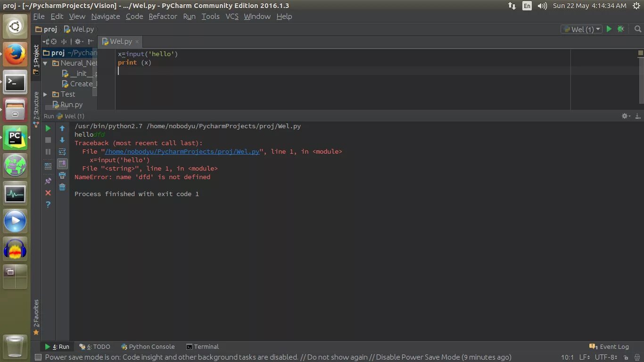644x362 pixels.
Task: Hide the Run tool window
Action: coord(638,116)
